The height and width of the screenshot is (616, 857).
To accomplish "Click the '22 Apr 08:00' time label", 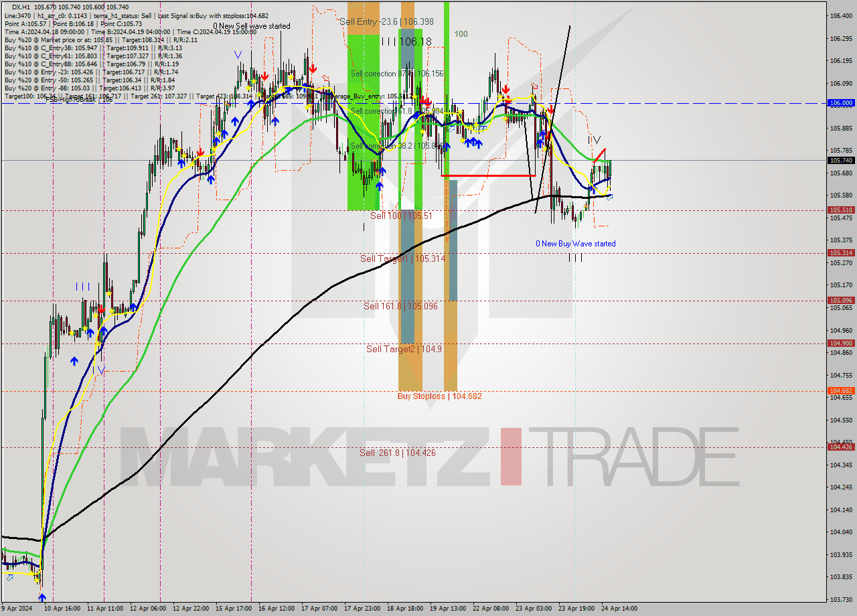I will click(491, 609).
